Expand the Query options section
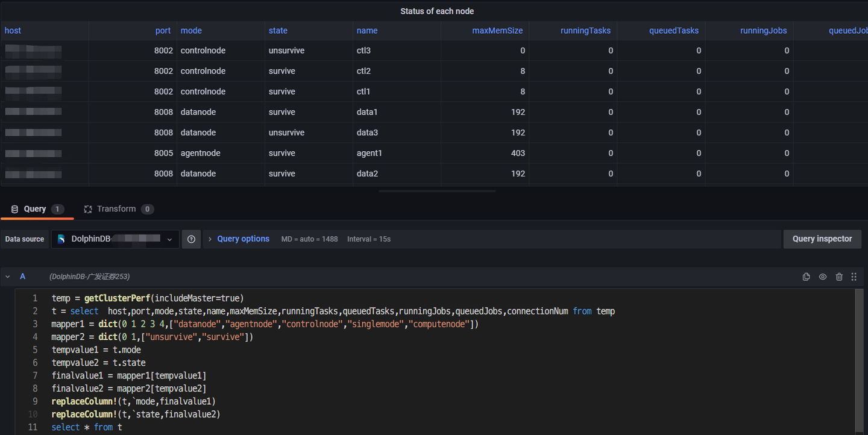This screenshot has width=868, height=435. 242,239
